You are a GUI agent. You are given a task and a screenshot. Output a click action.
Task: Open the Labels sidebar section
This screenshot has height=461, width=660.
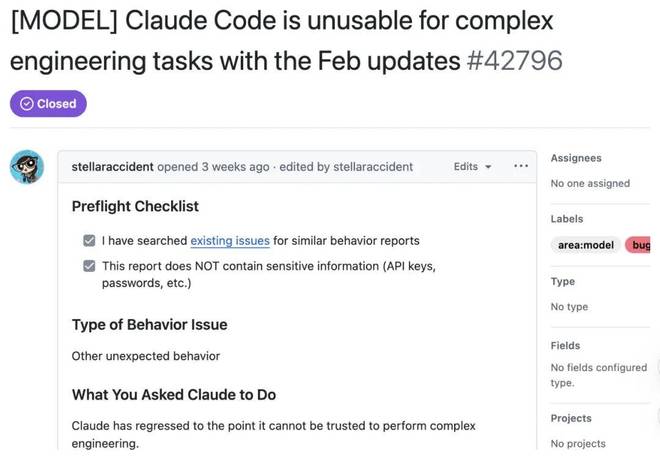(x=567, y=219)
